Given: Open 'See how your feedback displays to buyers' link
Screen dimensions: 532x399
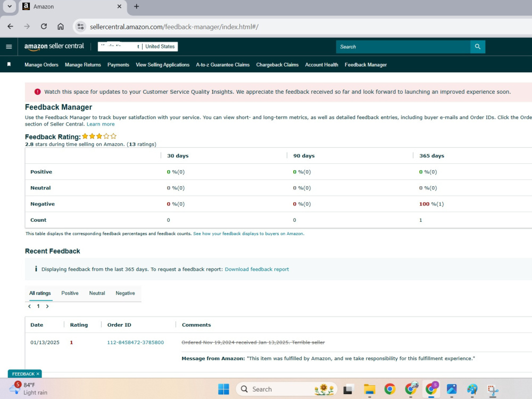Looking at the screenshot, I should 248,234.
